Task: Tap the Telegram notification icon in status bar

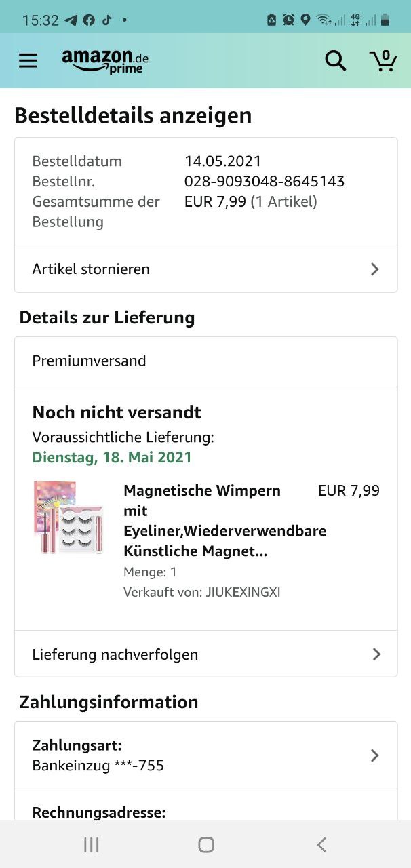Action: tap(71, 20)
